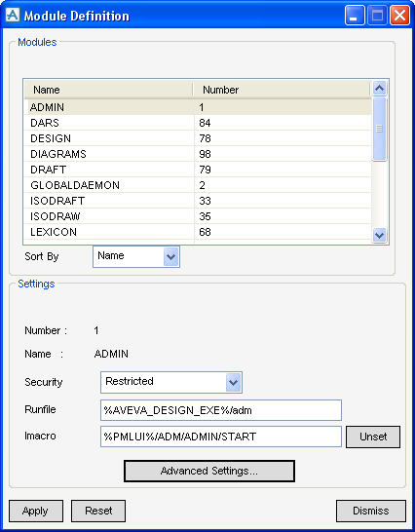Dismiss the Module Definition window

click(371, 511)
